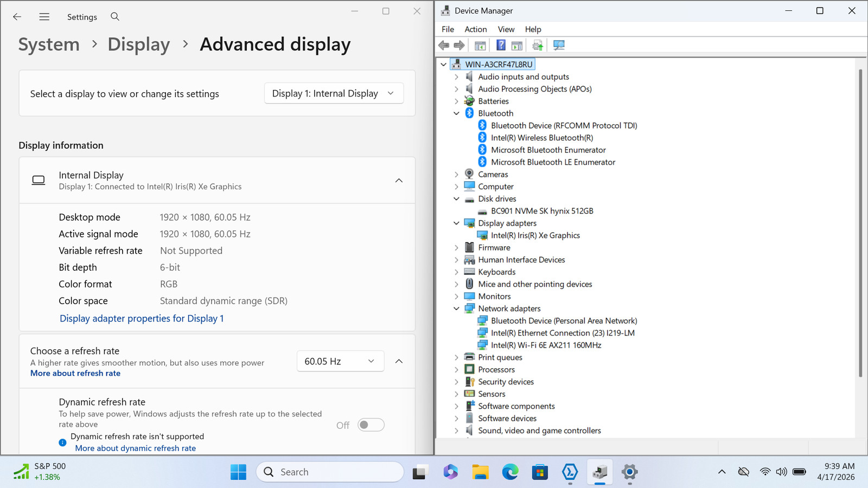Viewport: 868px width, 488px height.
Task: Open the display selection dropdown
Action: (334, 93)
